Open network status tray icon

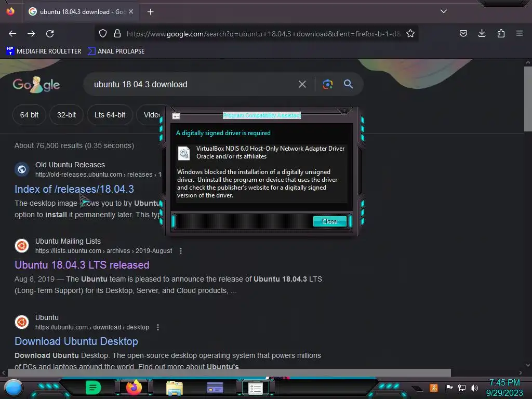pos(461,388)
